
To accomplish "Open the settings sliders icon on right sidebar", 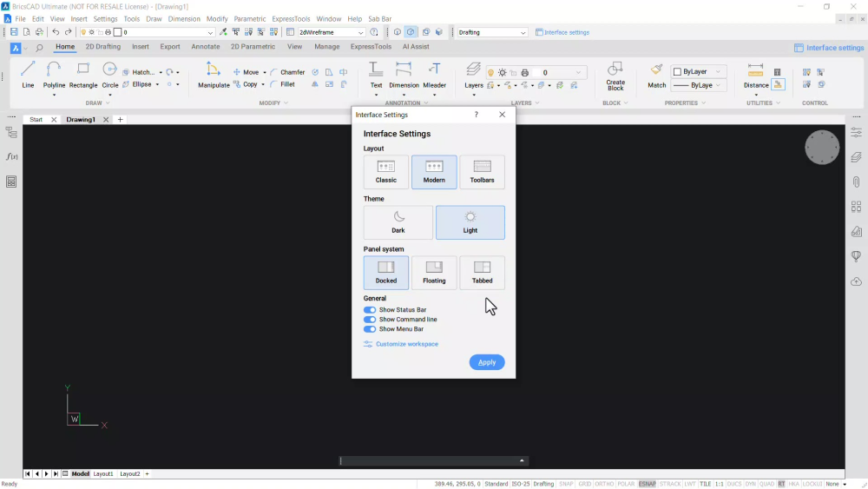I will pos(856,132).
